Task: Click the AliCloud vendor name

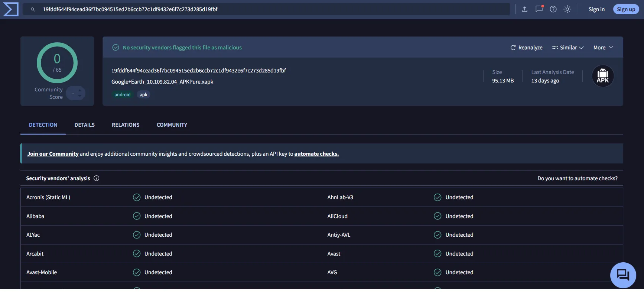Action: (338, 216)
